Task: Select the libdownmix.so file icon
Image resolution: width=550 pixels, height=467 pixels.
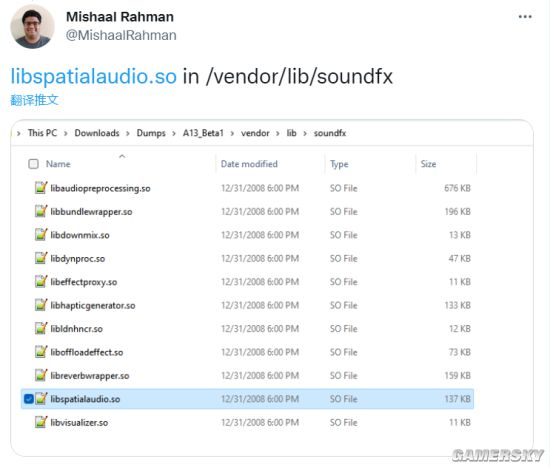Action: [x=41, y=235]
